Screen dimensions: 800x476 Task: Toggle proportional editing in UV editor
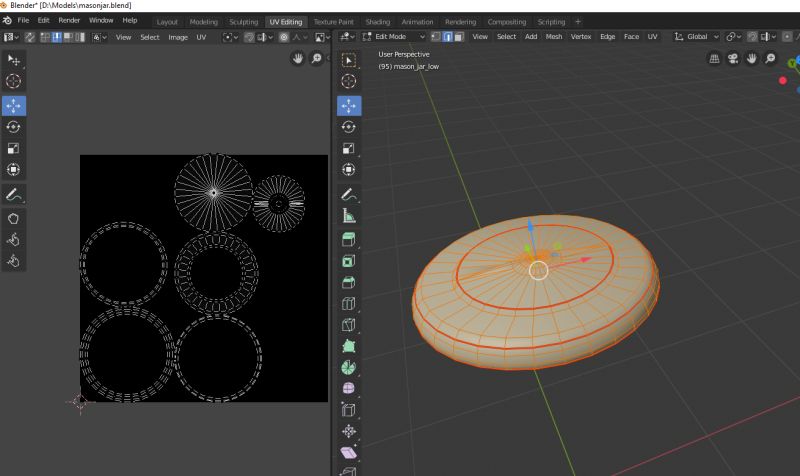(284, 37)
